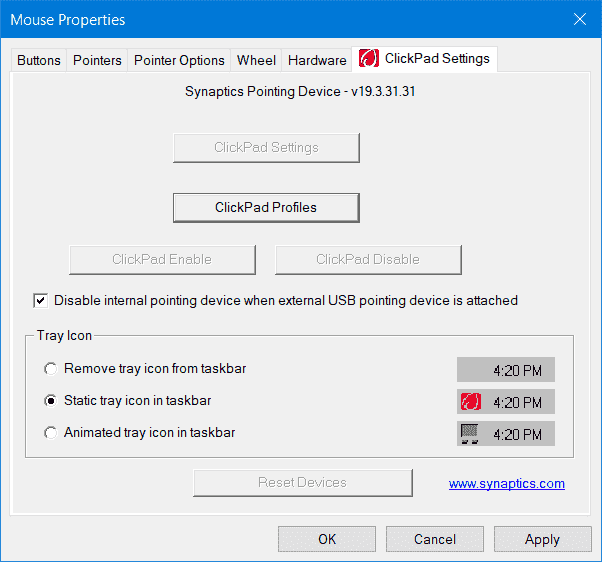The image size is (602, 562).
Task: Click the red Synaptics static tray icon preview
Action: click(x=471, y=402)
